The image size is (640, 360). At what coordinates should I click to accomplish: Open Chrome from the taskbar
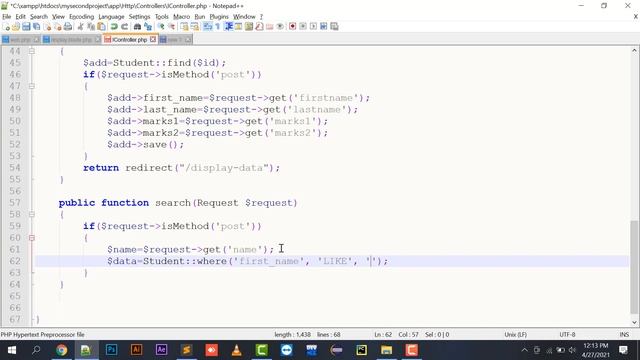[x=61, y=350]
